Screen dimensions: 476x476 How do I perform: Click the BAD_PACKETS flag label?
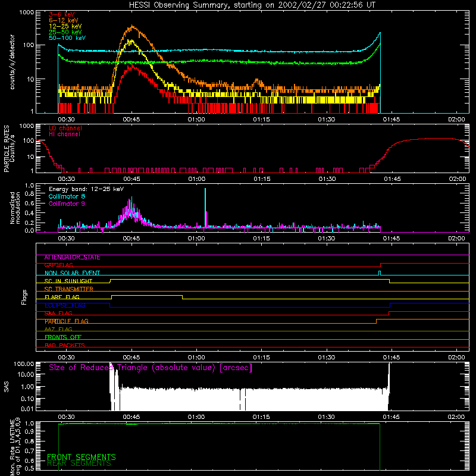(65, 345)
